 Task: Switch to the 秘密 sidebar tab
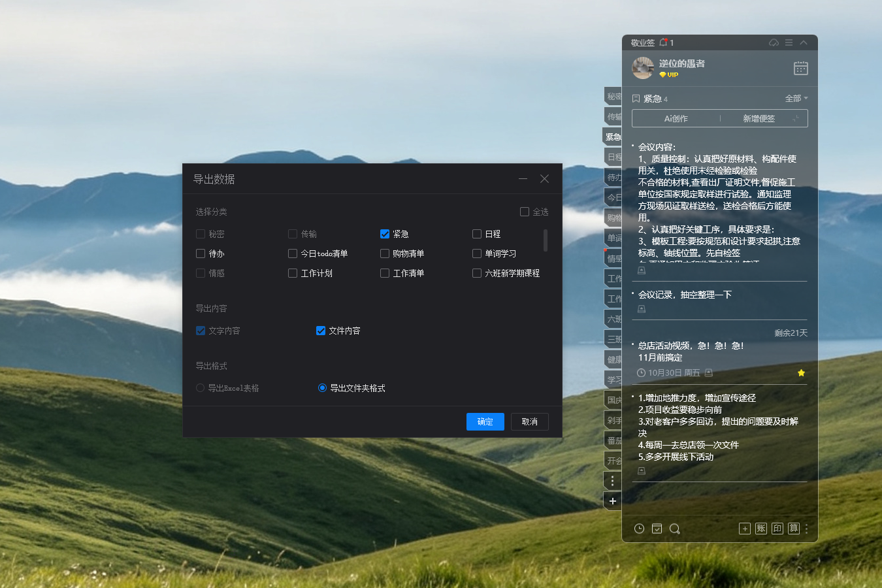point(613,96)
